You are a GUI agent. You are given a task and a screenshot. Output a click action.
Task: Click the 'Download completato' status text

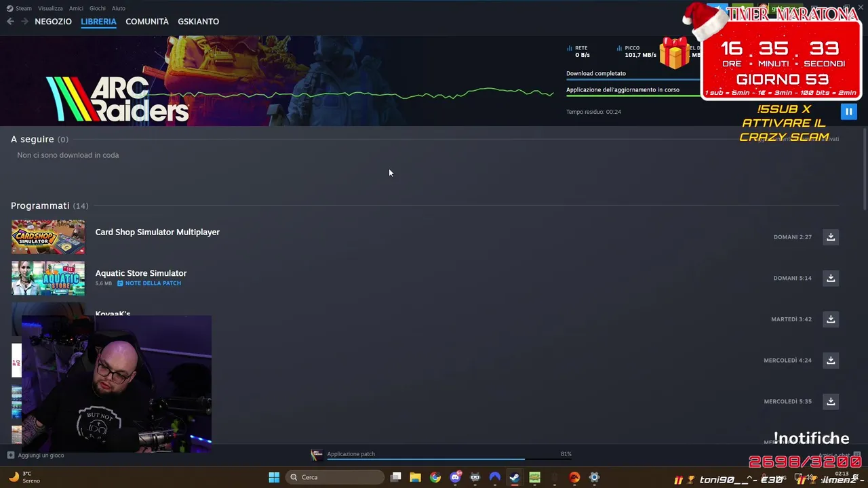click(596, 73)
